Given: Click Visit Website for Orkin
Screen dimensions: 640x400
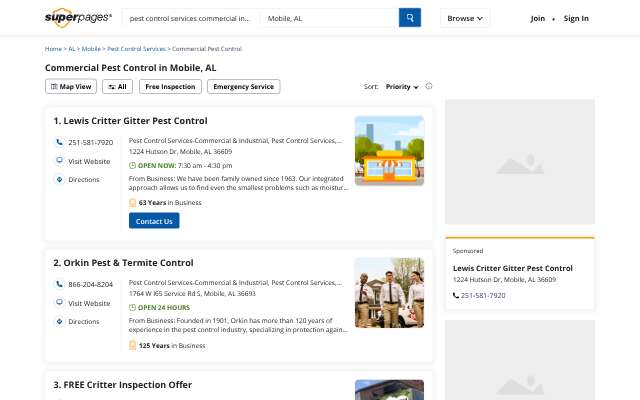Looking at the screenshot, I should [89, 303].
